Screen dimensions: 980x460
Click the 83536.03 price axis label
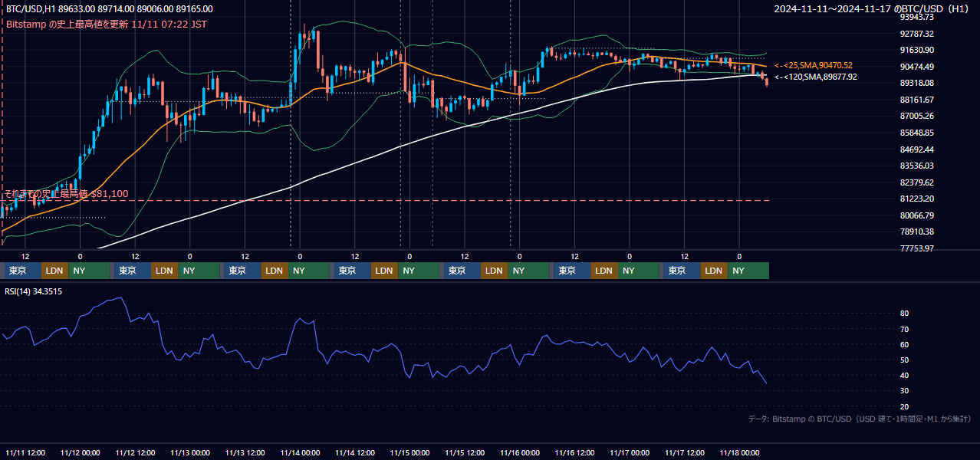click(916, 166)
